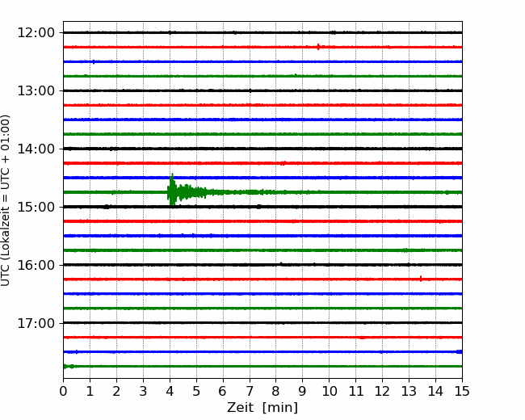This screenshot has height=420, width=525.
Task: Click x-axis tick label 13
Action: (409, 391)
